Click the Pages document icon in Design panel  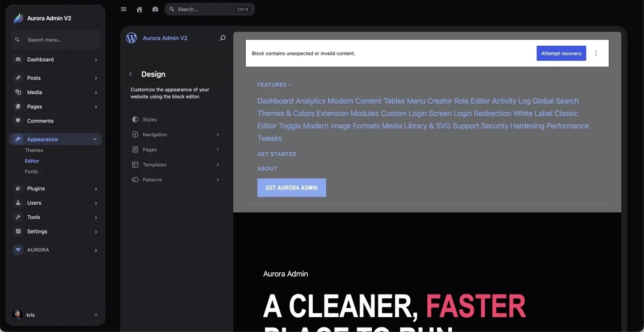(135, 150)
